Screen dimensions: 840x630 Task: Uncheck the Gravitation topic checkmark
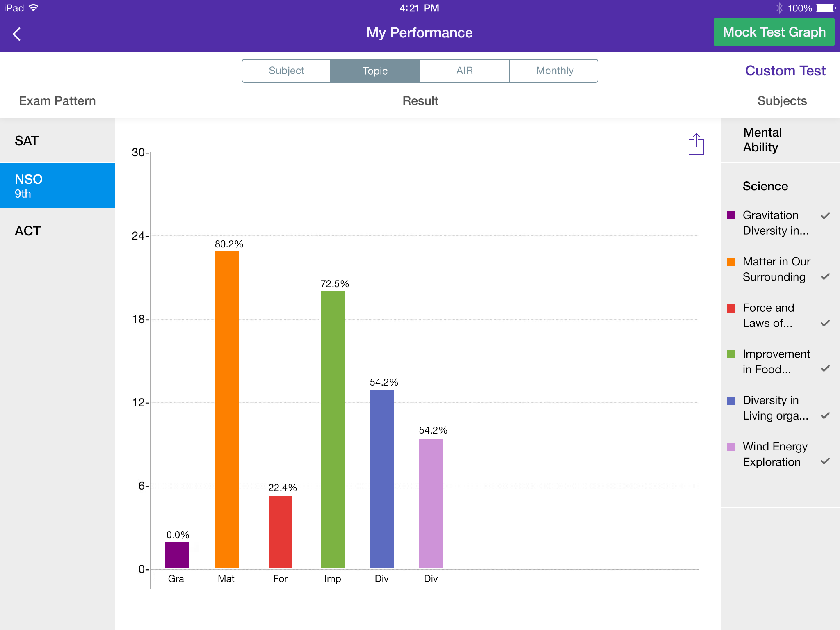click(825, 216)
